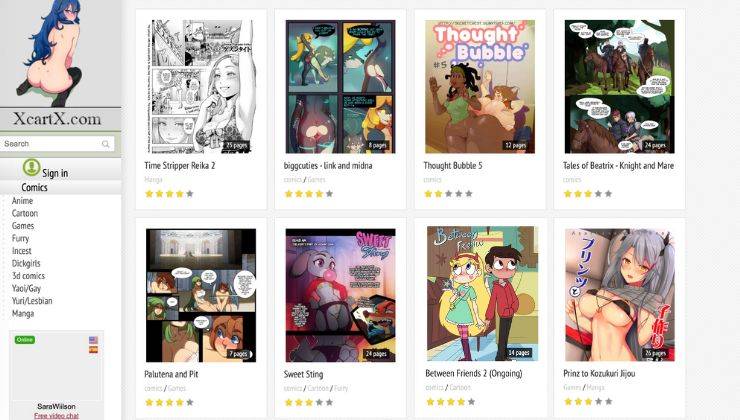This screenshot has width=740, height=420.
Task: Open the Tales of Beatrix cover thumbnail
Action: click(619, 86)
